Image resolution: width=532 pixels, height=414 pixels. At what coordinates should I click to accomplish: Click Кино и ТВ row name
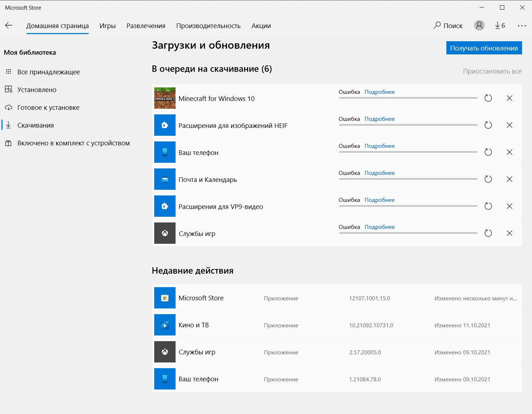point(194,325)
